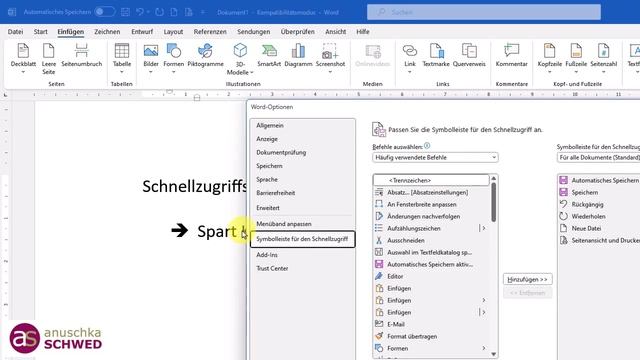Image resolution: width=640 pixels, height=360 pixels.
Task: Open the Fußzeile footer menu
Action: 576,59
